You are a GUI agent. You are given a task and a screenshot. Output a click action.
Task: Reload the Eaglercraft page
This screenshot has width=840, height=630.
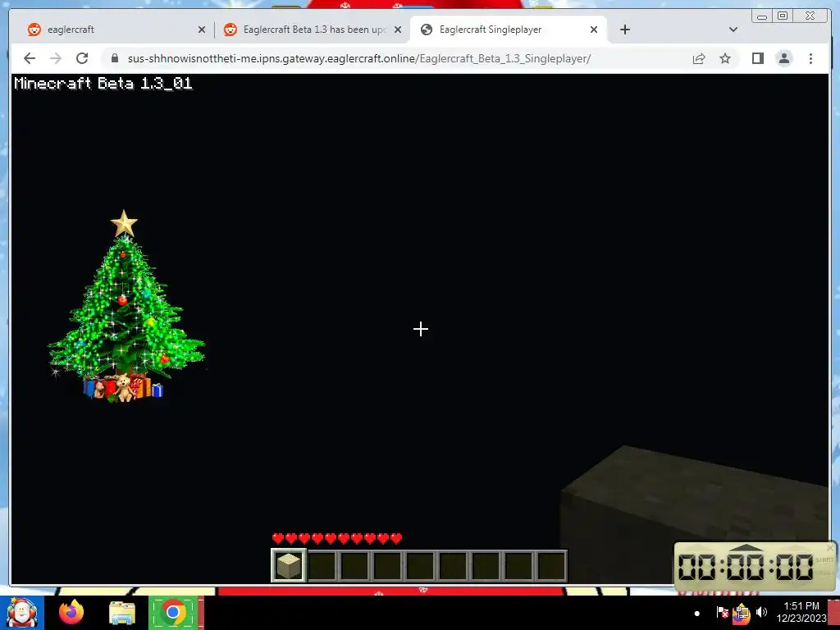click(82, 58)
